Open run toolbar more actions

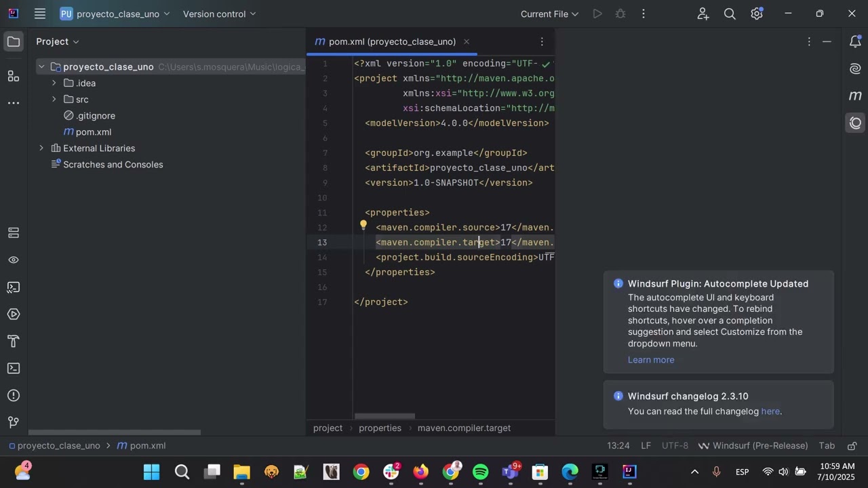[643, 14]
